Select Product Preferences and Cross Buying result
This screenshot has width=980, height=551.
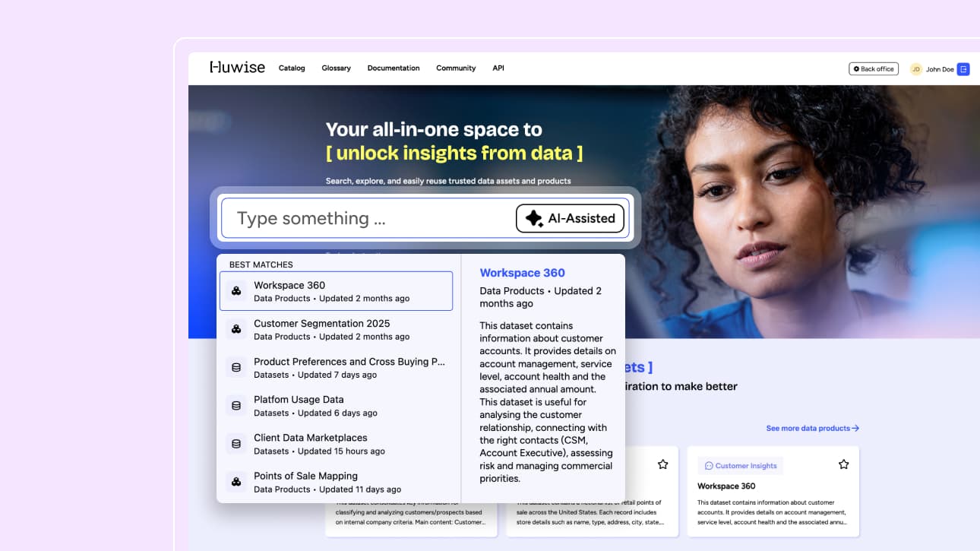pos(349,368)
